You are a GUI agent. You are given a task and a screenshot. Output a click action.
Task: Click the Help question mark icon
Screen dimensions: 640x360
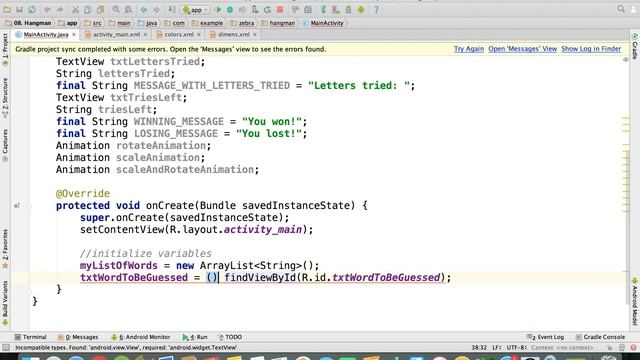pos(376,9)
